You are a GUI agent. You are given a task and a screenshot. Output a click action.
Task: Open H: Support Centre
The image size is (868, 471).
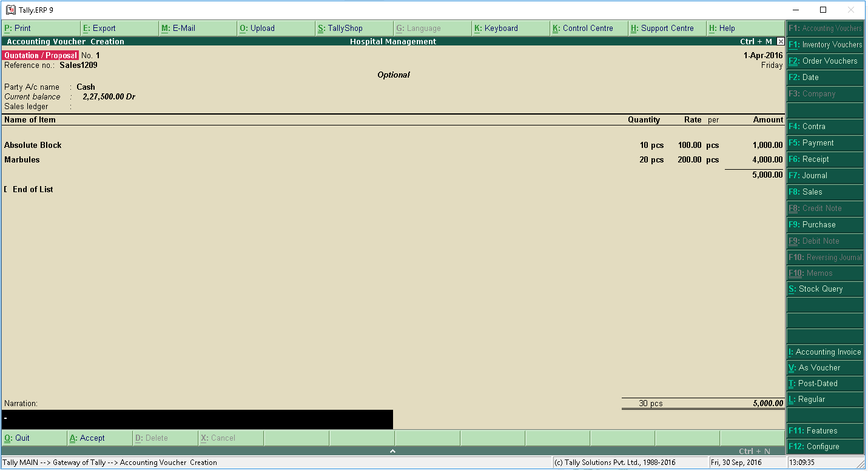tap(667, 28)
